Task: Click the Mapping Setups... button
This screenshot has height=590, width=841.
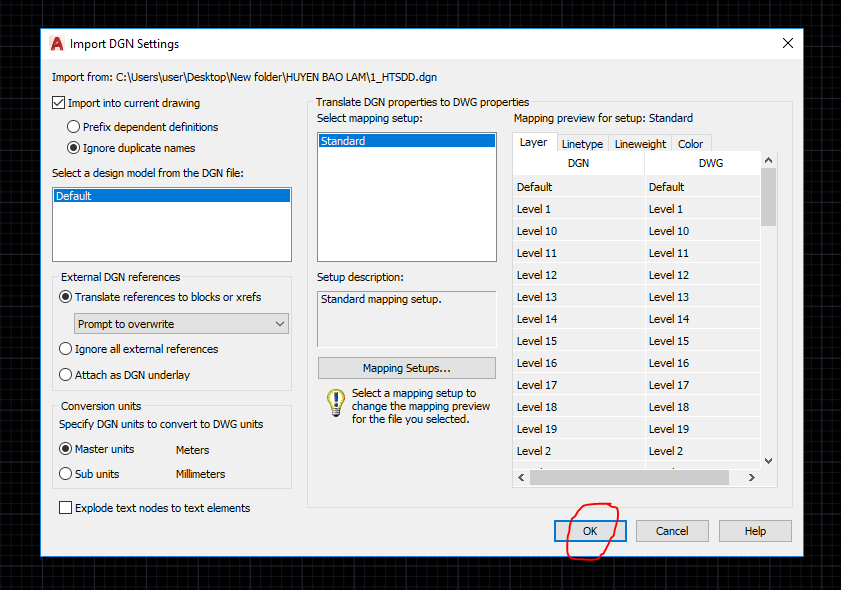Action: [x=406, y=368]
